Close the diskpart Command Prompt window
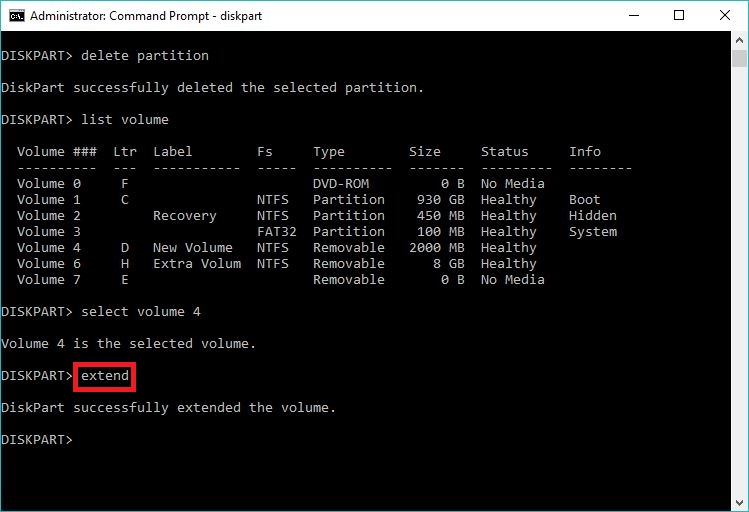The height and width of the screenshot is (512, 749). [x=725, y=15]
